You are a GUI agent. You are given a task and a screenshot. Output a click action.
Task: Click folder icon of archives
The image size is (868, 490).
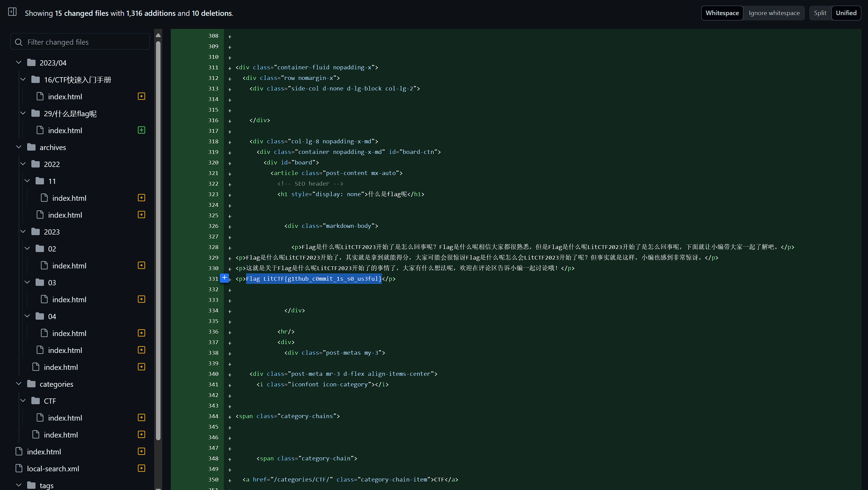pyautogui.click(x=31, y=147)
